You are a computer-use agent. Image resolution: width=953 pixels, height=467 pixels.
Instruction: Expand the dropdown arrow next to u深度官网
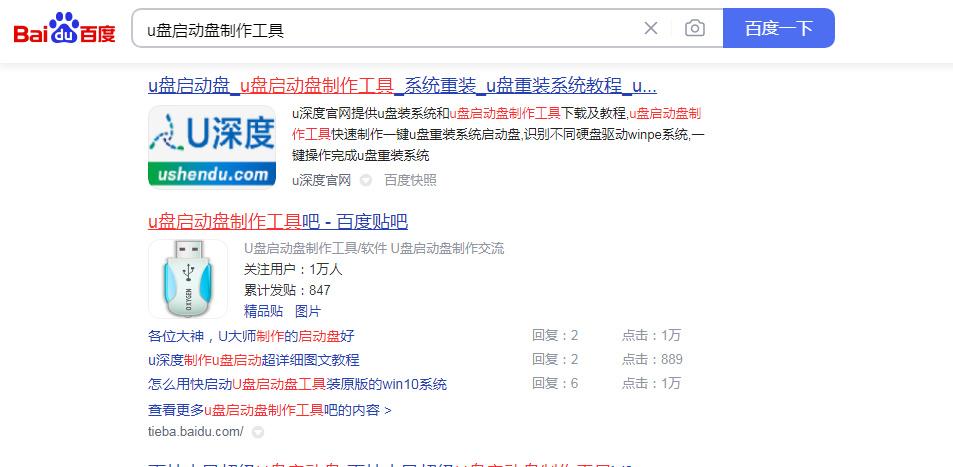(x=365, y=181)
